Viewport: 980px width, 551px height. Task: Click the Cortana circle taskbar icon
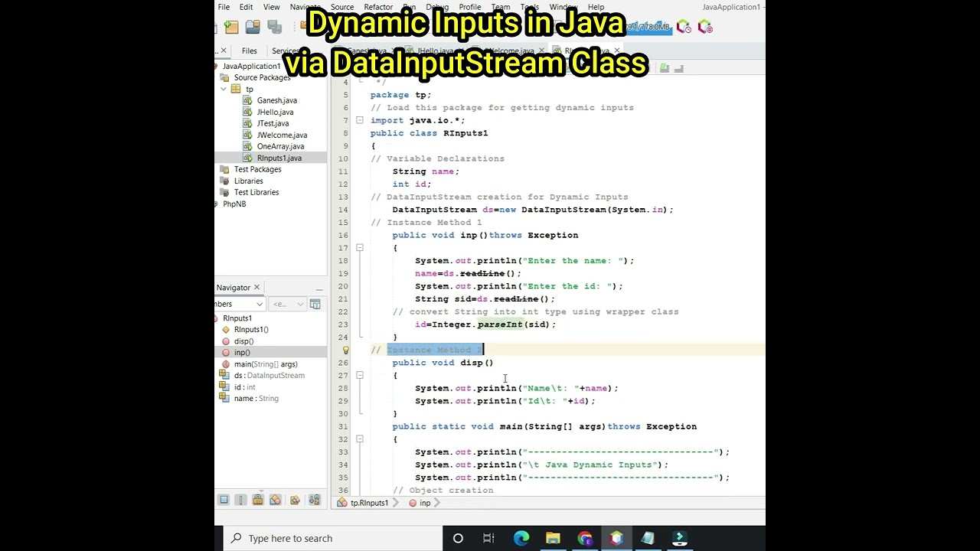tap(458, 538)
